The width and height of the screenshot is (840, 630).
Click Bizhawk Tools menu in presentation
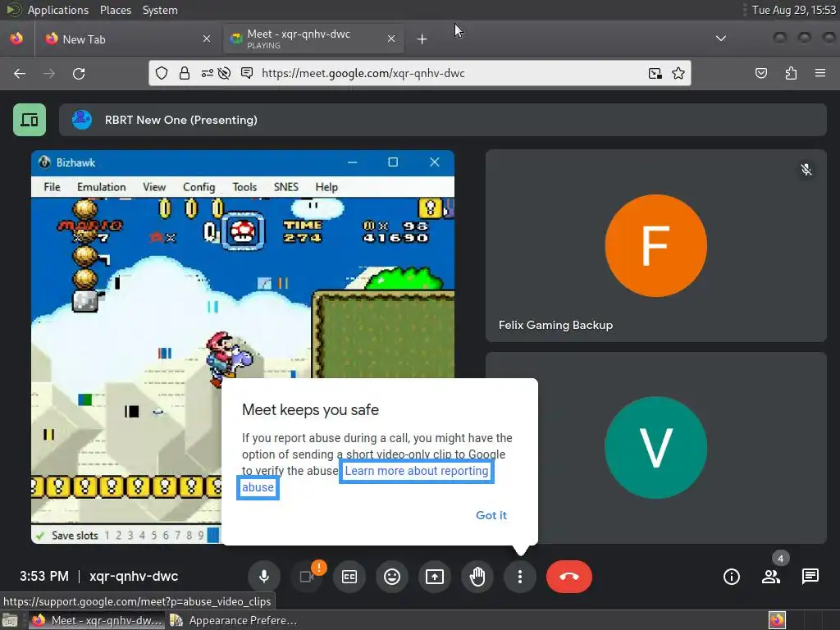coord(244,187)
